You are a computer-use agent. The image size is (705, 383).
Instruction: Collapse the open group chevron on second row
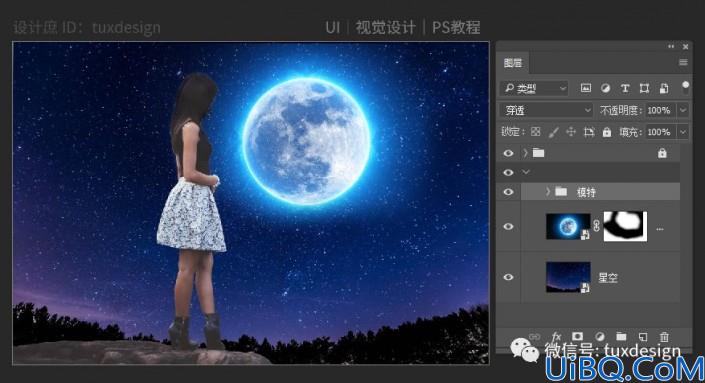coord(526,172)
